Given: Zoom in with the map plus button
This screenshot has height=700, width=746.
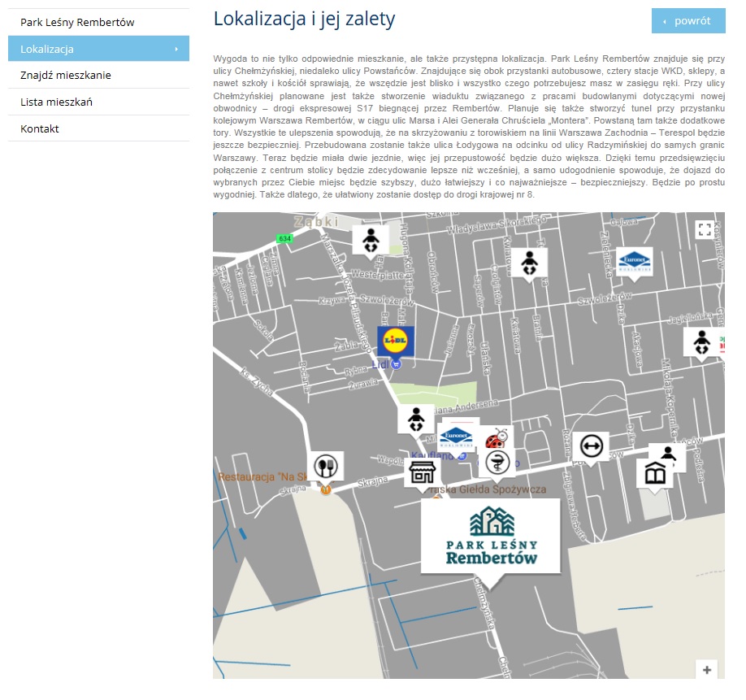Looking at the screenshot, I should [706, 670].
